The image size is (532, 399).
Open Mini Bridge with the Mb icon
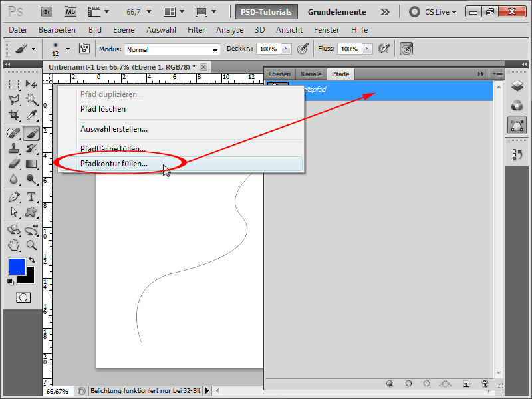[70, 12]
